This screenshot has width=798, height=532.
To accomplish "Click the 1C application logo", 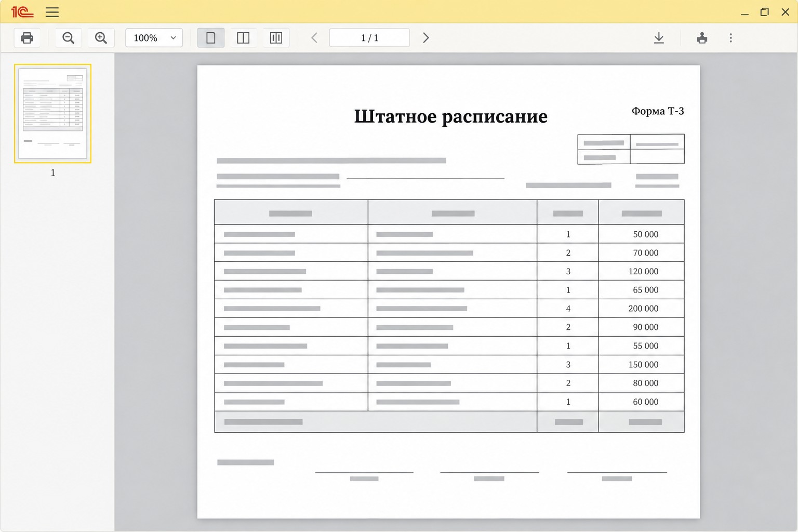I will [22, 11].
